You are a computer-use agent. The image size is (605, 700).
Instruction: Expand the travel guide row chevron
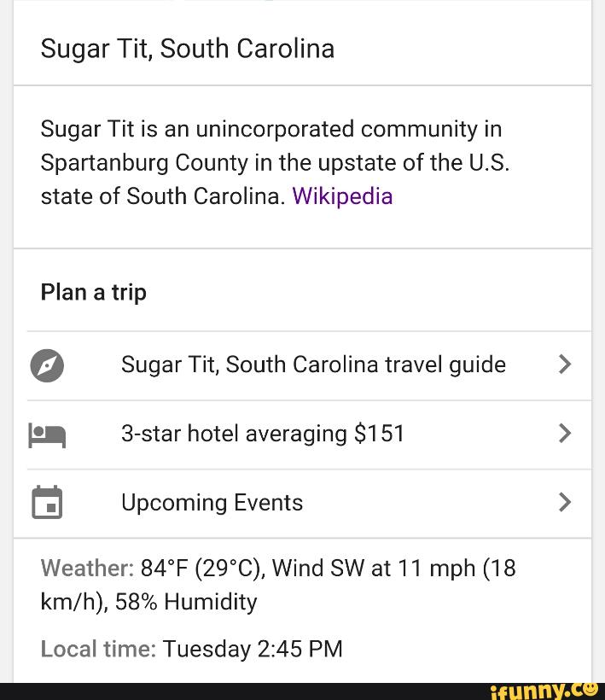(564, 365)
